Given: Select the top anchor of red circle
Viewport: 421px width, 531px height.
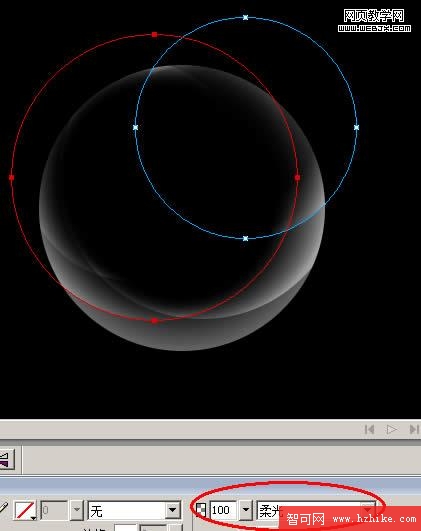Looking at the screenshot, I should click(154, 35).
